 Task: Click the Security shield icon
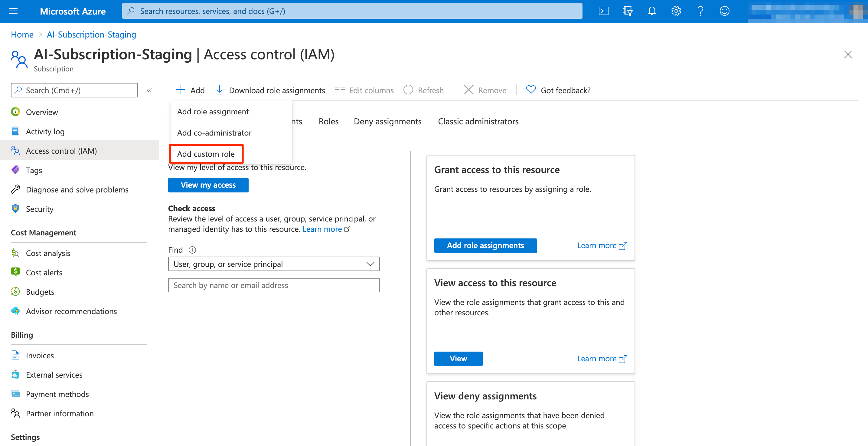15,208
